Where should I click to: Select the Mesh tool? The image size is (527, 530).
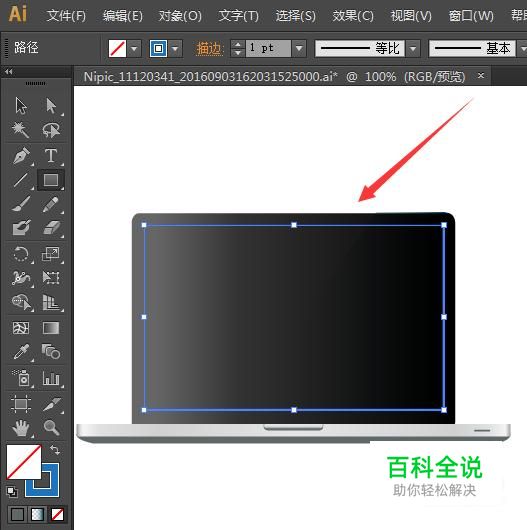21,328
